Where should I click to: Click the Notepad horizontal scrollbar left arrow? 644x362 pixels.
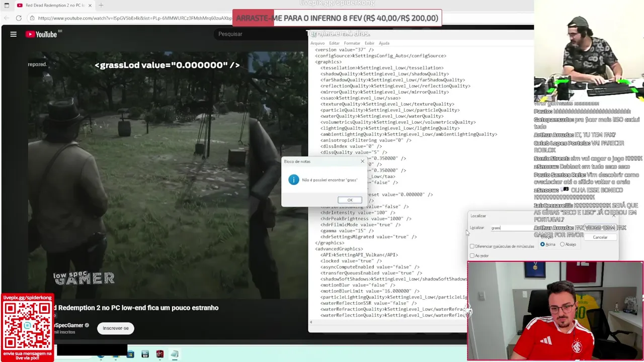point(311,322)
